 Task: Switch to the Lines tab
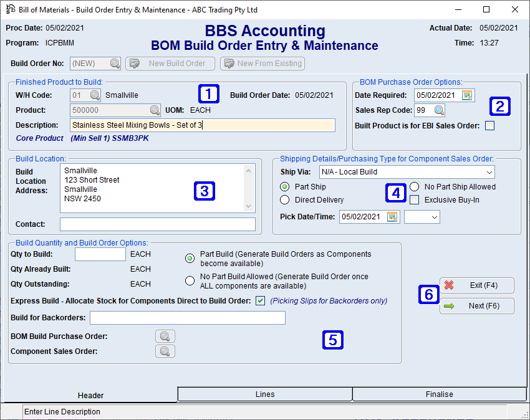coord(265,394)
